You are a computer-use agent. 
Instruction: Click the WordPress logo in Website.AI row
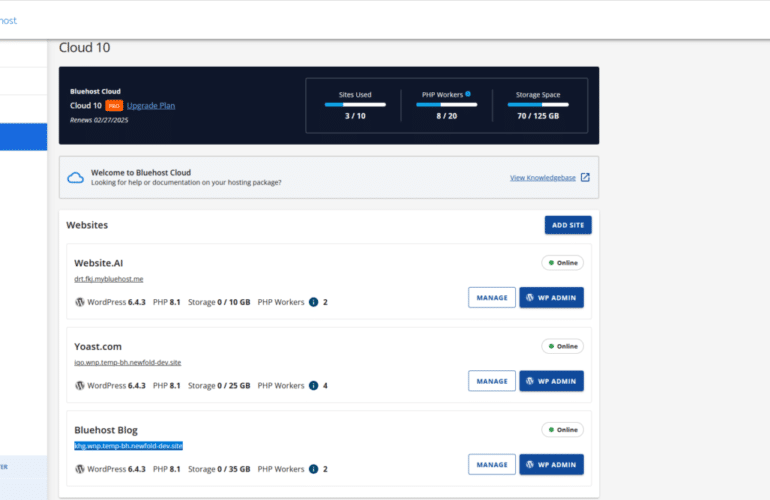(80, 302)
